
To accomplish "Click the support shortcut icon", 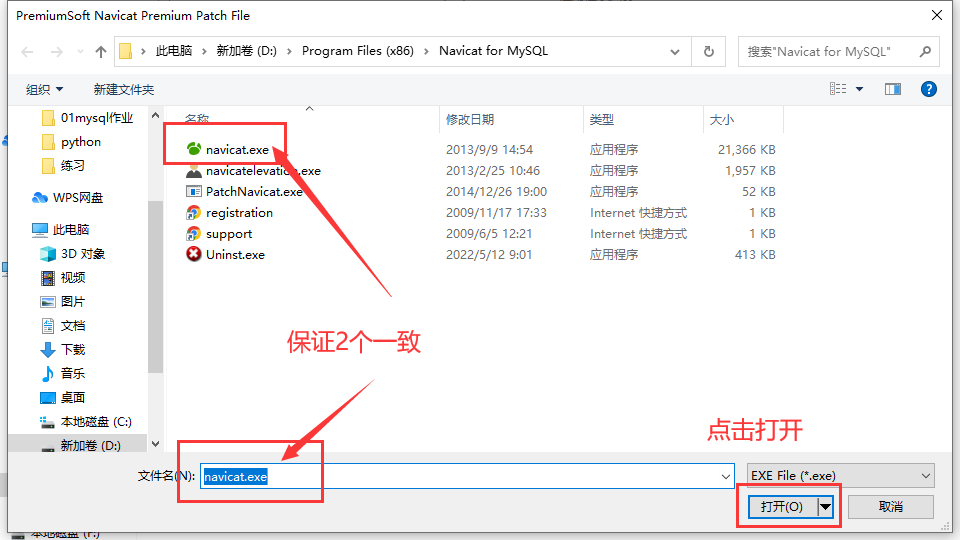I will tap(193, 233).
